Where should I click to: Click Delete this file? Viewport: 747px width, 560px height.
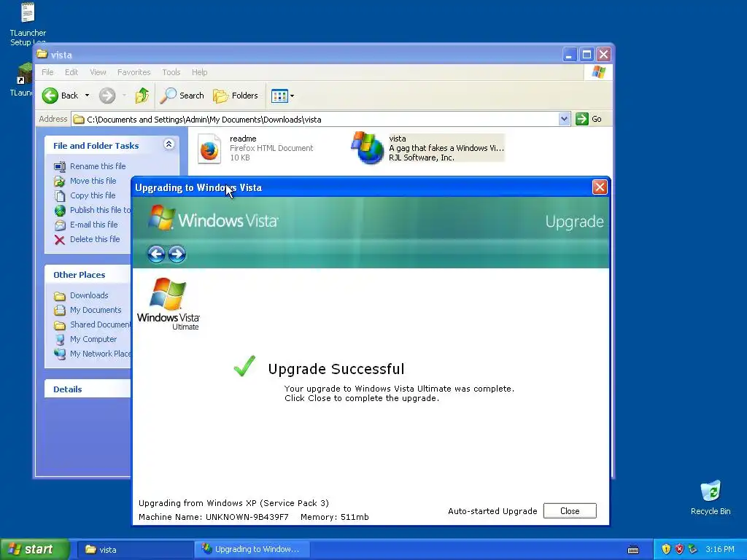click(95, 239)
